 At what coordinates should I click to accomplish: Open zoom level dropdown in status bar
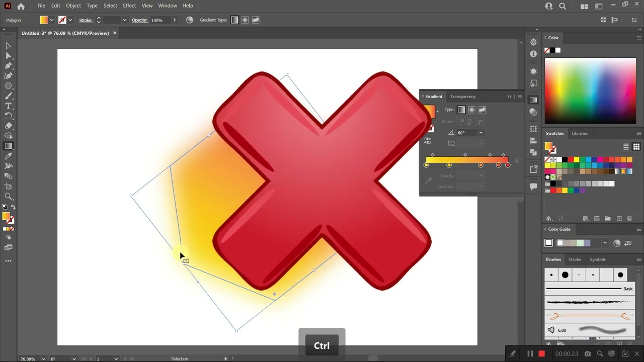click(x=43, y=359)
